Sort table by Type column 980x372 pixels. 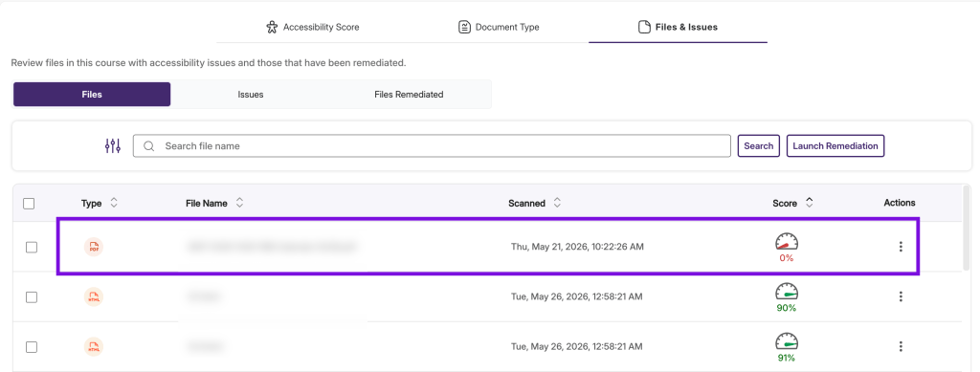(x=100, y=203)
